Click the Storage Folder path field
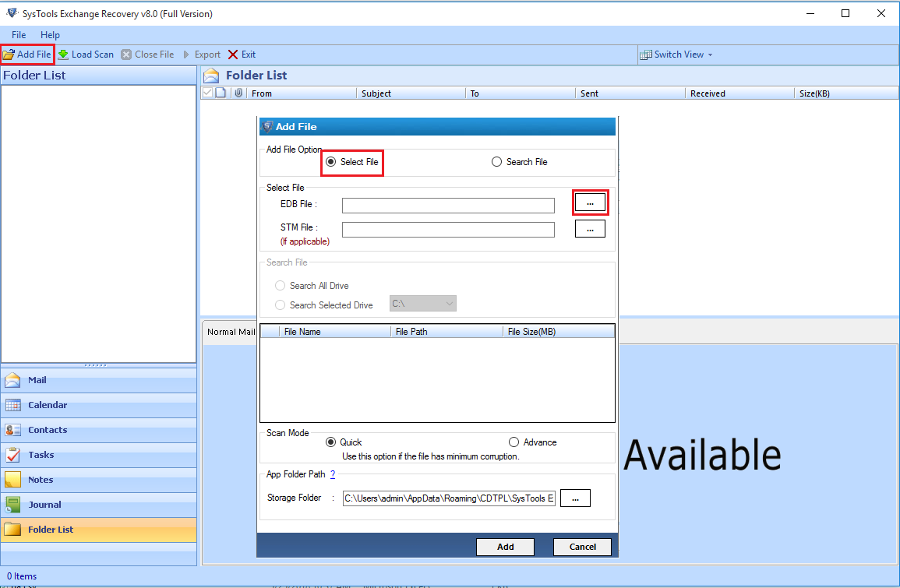The image size is (900, 588). pyautogui.click(x=449, y=498)
